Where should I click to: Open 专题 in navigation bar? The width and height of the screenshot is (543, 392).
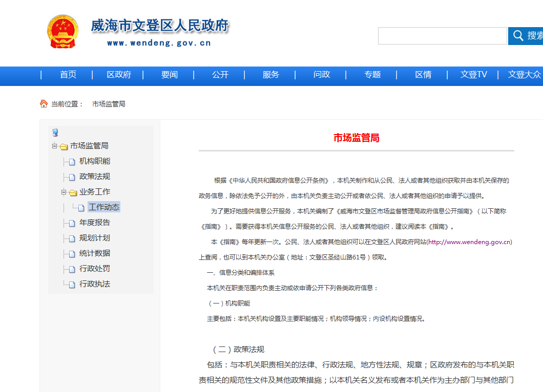click(372, 75)
